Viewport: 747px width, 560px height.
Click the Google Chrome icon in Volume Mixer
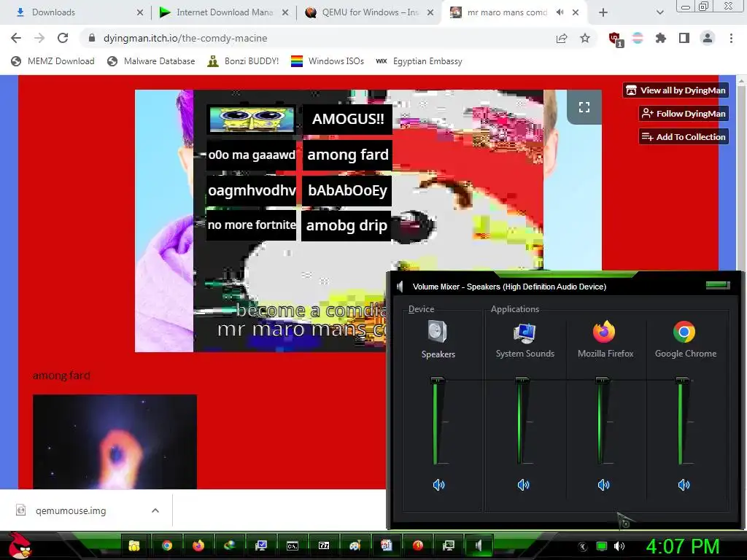684,332
